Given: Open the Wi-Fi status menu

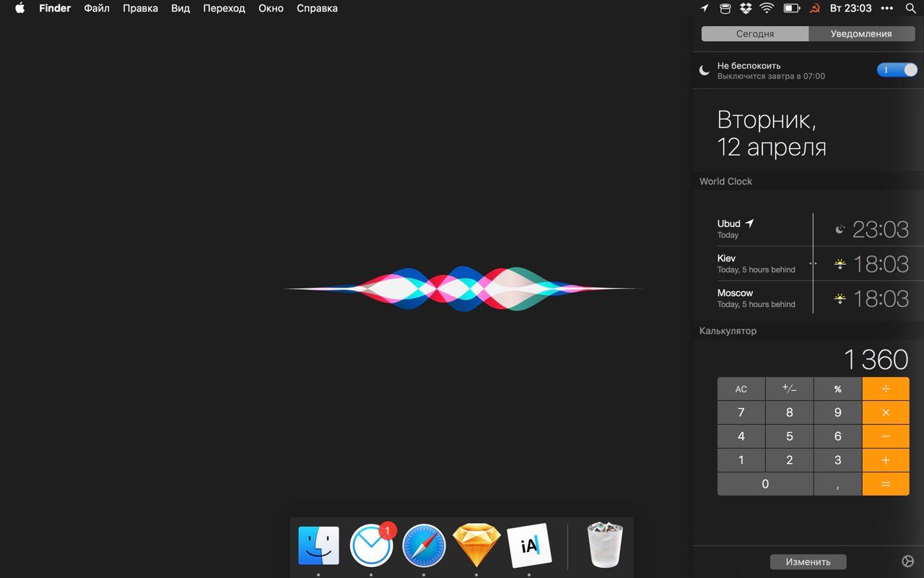Looking at the screenshot, I should pos(767,9).
